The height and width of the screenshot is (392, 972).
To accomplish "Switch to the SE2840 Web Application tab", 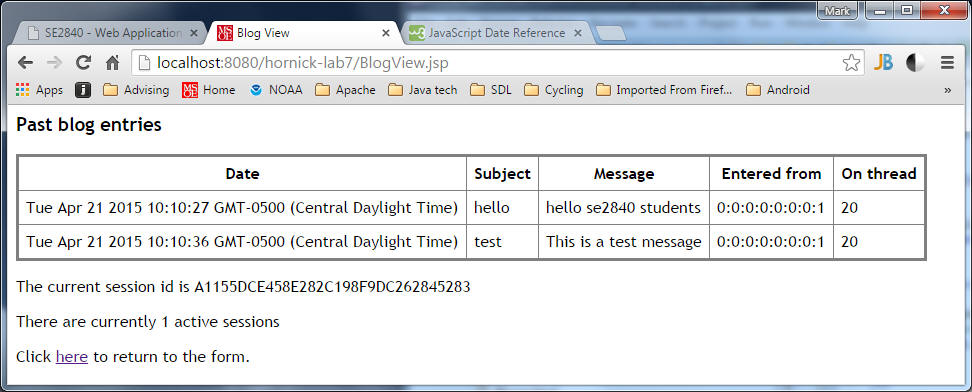I will coord(113,33).
